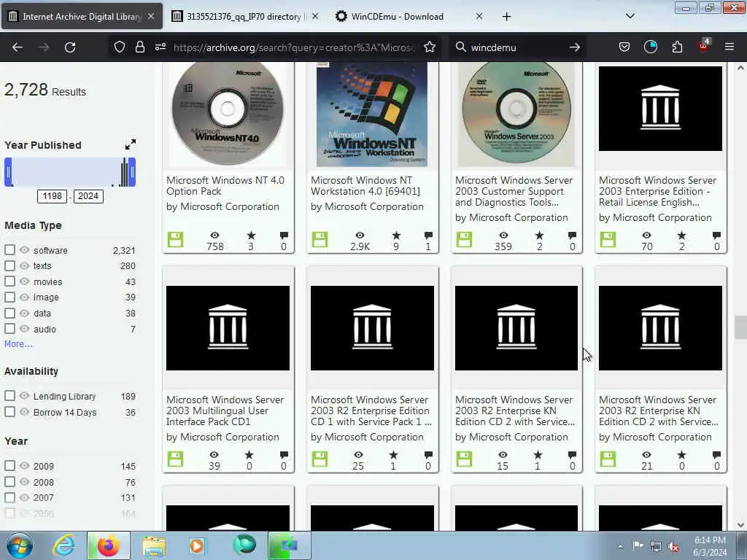Check the image media type checkbox
Viewport: 747px width, 560px height.
pyautogui.click(x=9, y=297)
